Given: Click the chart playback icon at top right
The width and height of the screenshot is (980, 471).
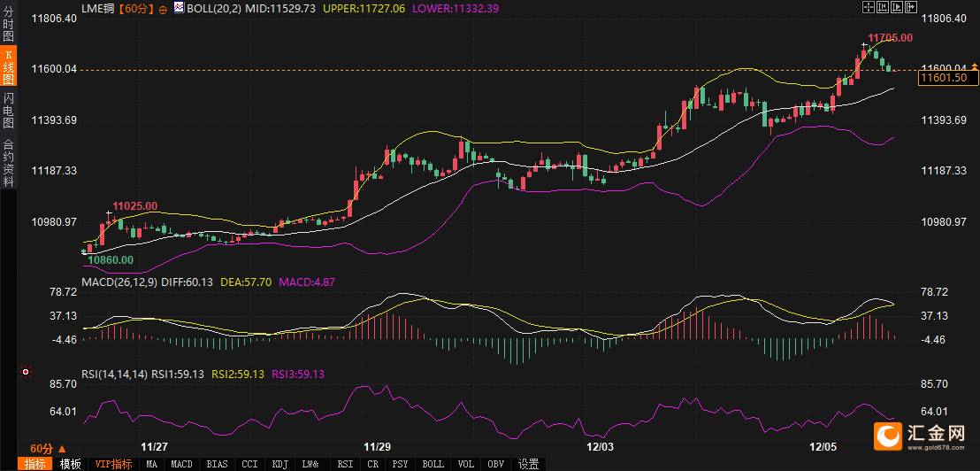Looking at the screenshot, I should tap(896, 7).
